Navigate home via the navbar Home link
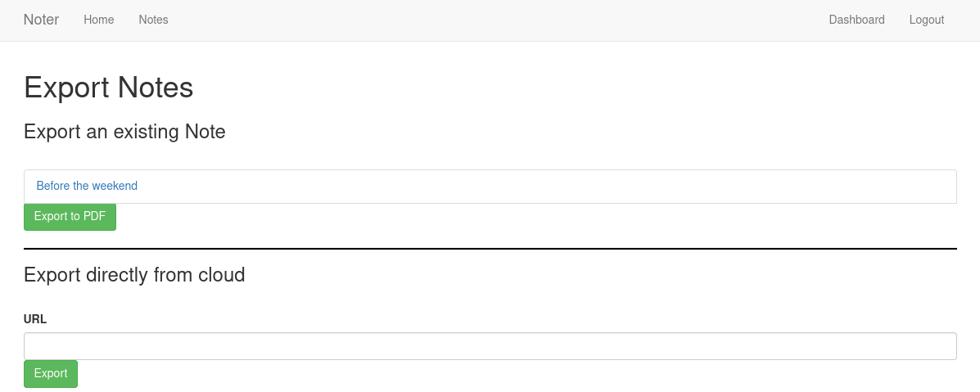Screen dimensions: 980x392 click(98, 20)
